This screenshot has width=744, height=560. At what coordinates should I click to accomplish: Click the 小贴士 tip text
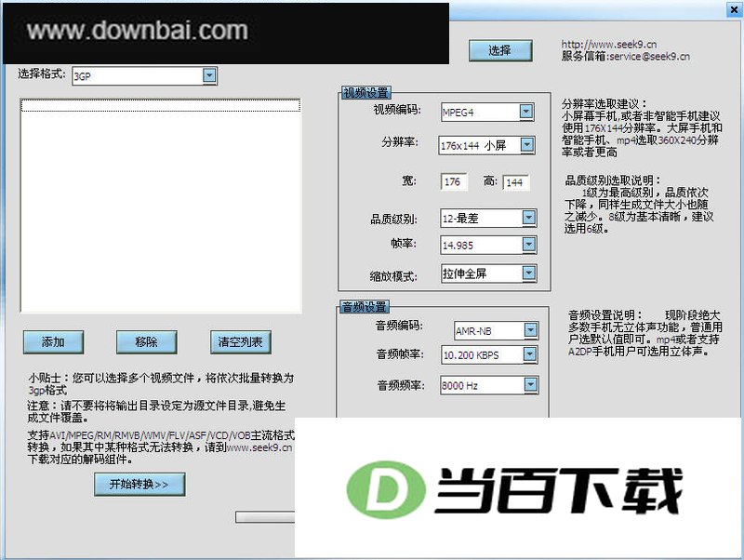161,384
